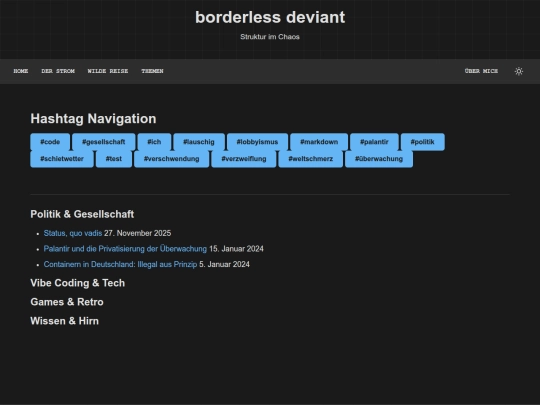Filter by #code hashtag
This screenshot has width=540, height=405.
coord(50,142)
